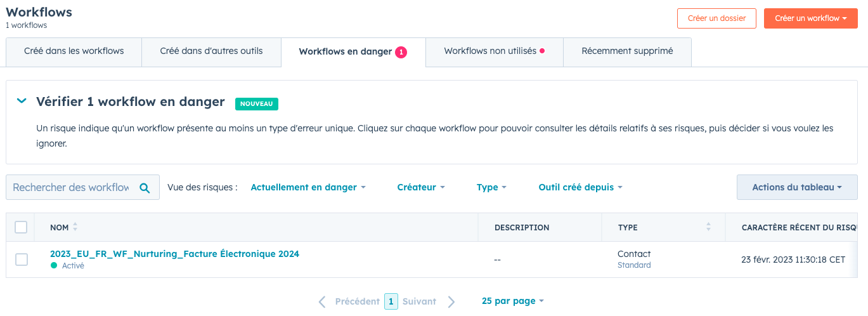Image resolution: width=868 pixels, height=316 pixels.
Task: Collapse the Vérifier 1 workflow en danger section
Action: pyautogui.click(x=22, y=101)
